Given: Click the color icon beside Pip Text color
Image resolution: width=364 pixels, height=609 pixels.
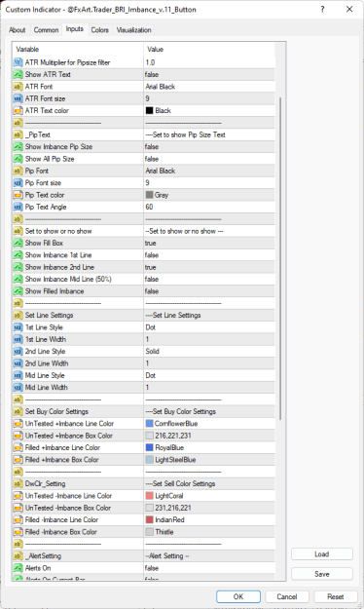Looking at the screenshot, I should pyautogui.click(x=18, y=195).
